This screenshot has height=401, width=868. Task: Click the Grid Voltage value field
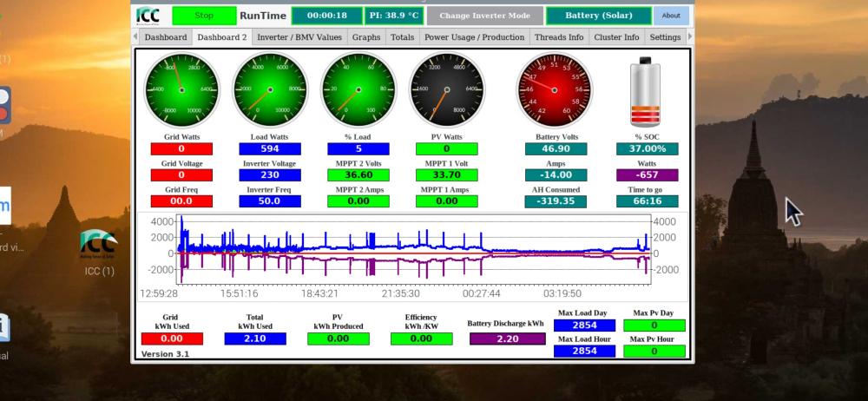[181, 175]
